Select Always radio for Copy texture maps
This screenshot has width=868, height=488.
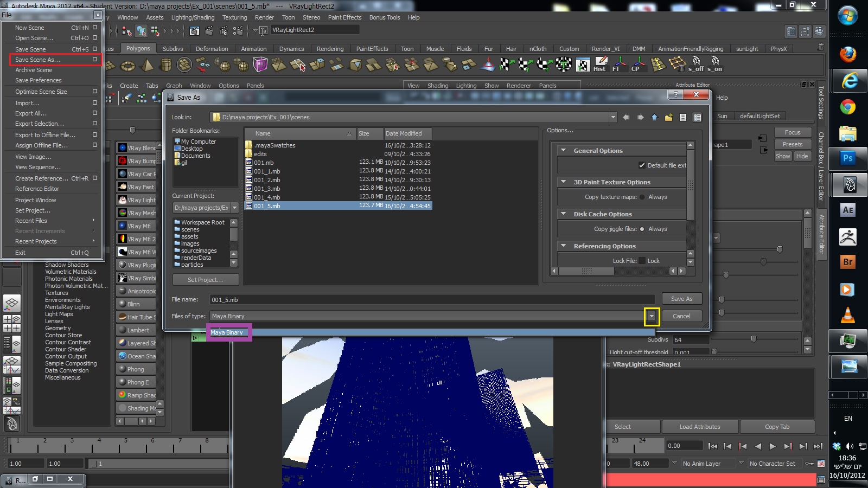click(642, 197)
